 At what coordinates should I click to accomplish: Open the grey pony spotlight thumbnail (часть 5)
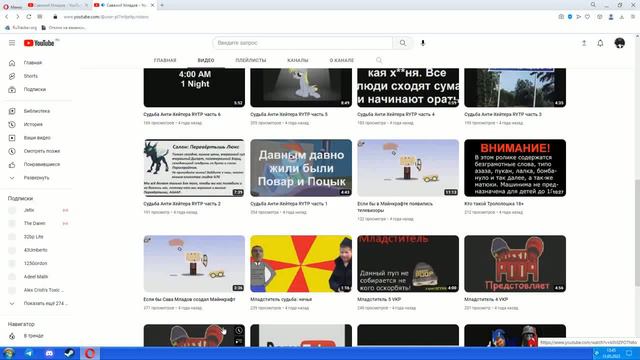coord(301,88)
